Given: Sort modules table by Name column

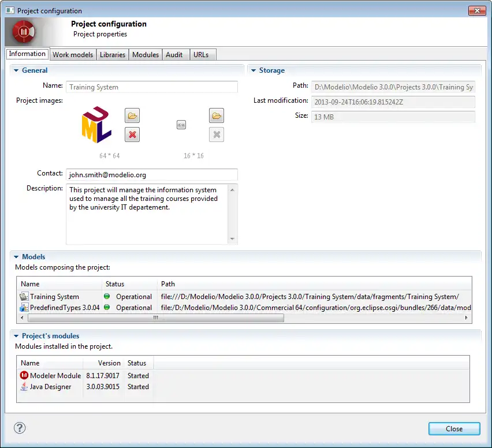Looking at the screenshot, I should [50, 363].
